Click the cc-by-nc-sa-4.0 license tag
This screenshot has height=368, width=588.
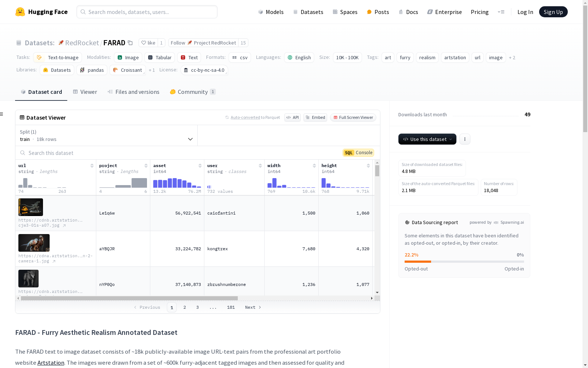(204, 70)
